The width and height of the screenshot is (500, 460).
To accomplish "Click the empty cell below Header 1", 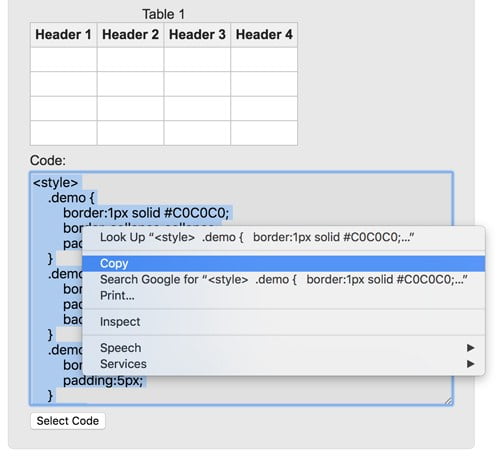I will 64,59.
